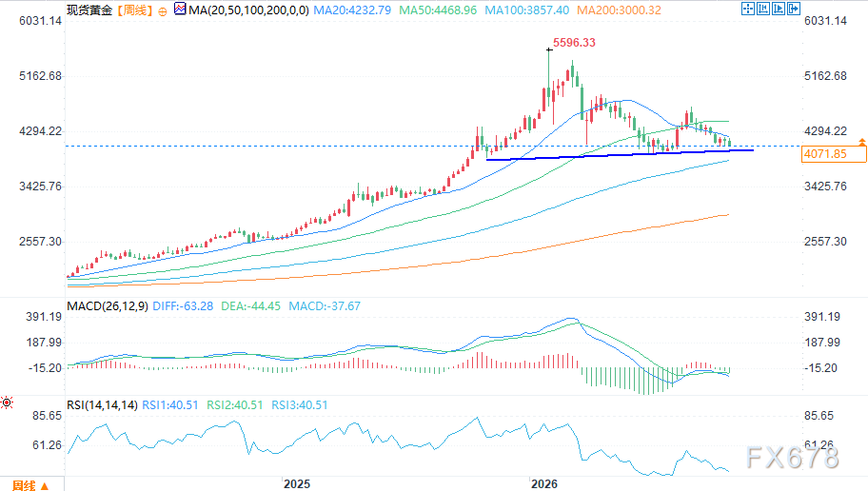
Task: Open the 周线 period dropdown at bottom left
Action: point(30,485)
